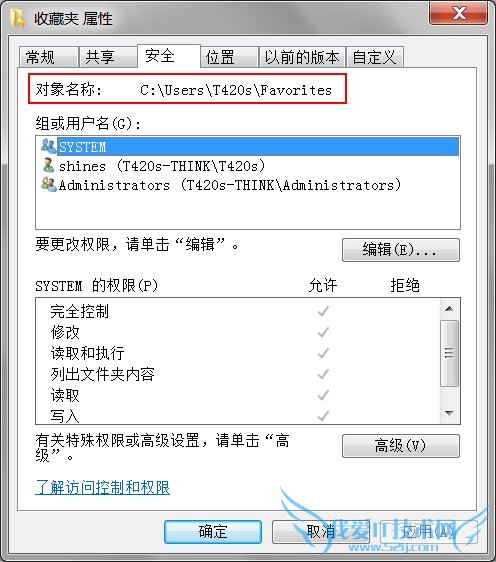Close the 收藏夹 属性 dialog
Image resolution: width=496 pixels, height=562 pixels.
458,14
